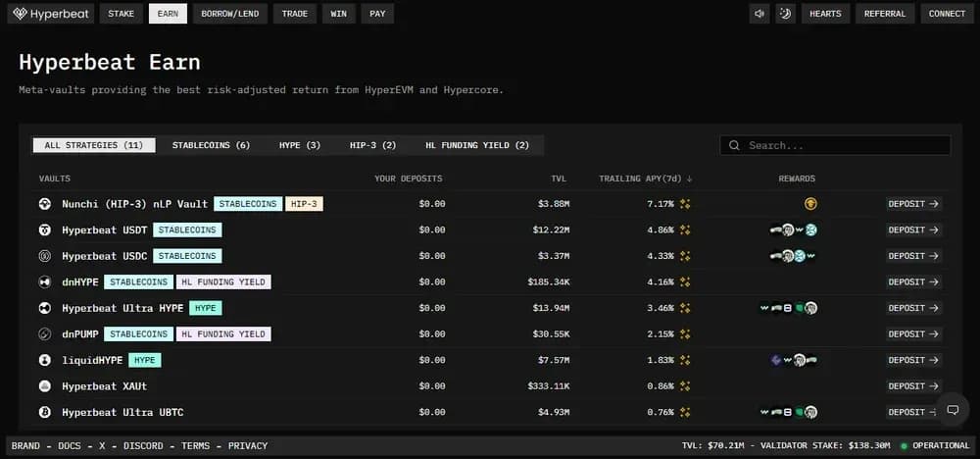Open the Brand footer link
Viewport: 980px width, 459px height.
(x=25, y=446)
